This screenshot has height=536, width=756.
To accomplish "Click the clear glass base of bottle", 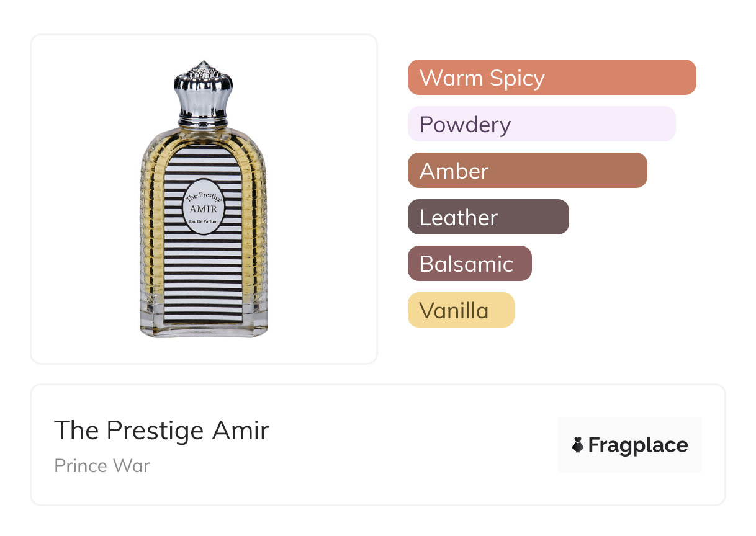I will tap(204, 329).
